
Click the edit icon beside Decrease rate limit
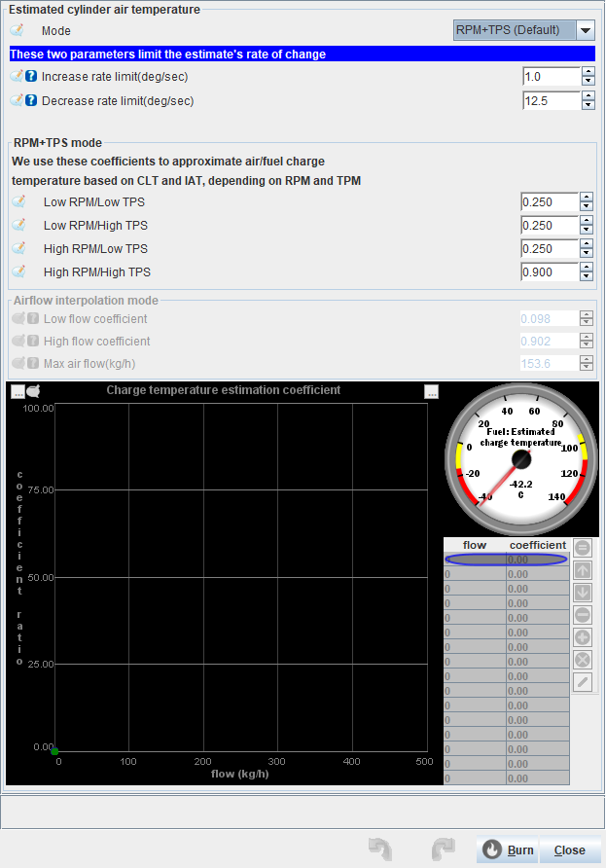pyautogui.click(x=18, y=100)
